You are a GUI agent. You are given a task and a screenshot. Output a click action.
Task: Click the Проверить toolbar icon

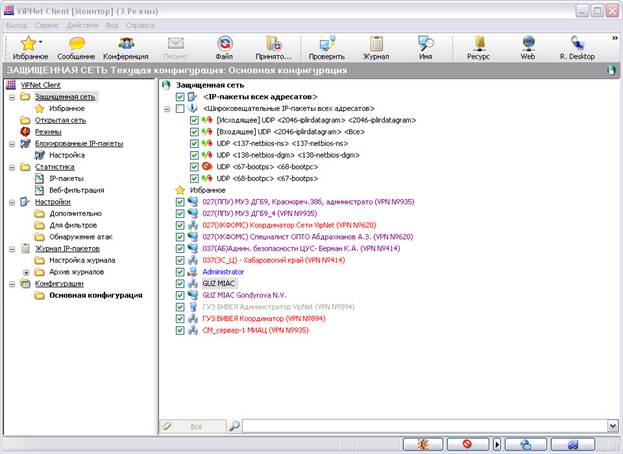point(327,43)
